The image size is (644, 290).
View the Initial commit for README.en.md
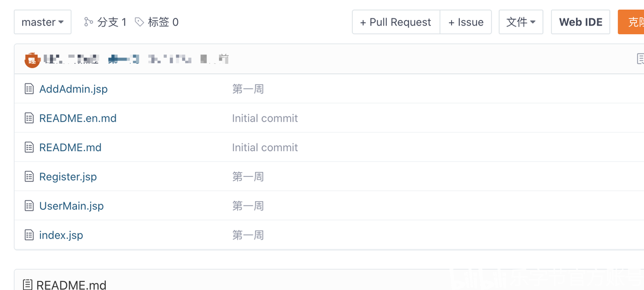point(265,118)
